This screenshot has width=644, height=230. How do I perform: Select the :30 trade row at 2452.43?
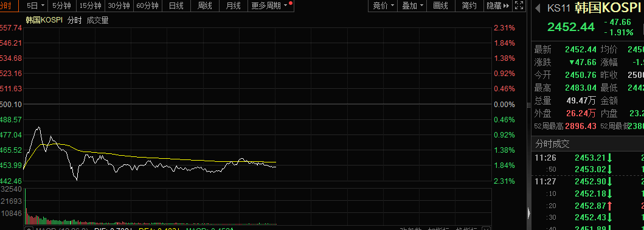[589, 218]
